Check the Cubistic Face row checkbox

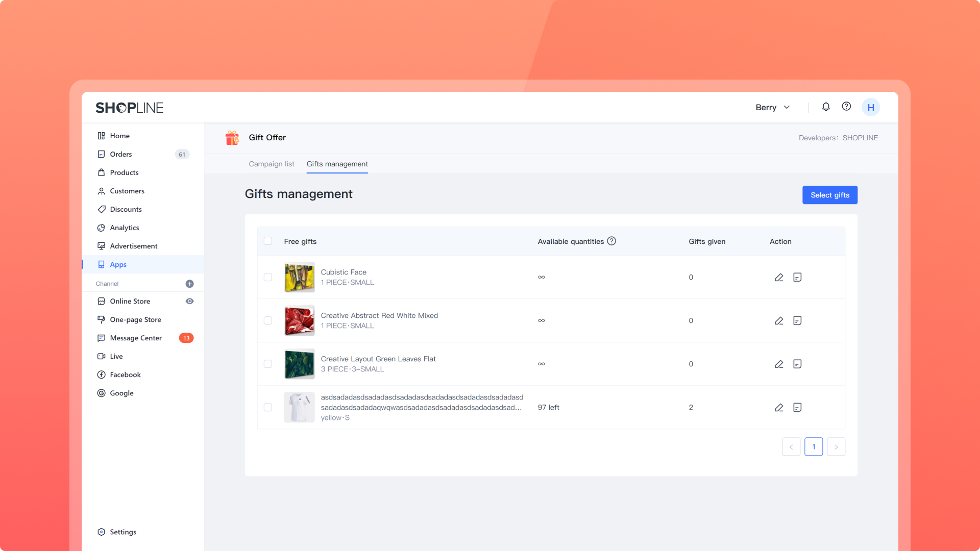268,278
